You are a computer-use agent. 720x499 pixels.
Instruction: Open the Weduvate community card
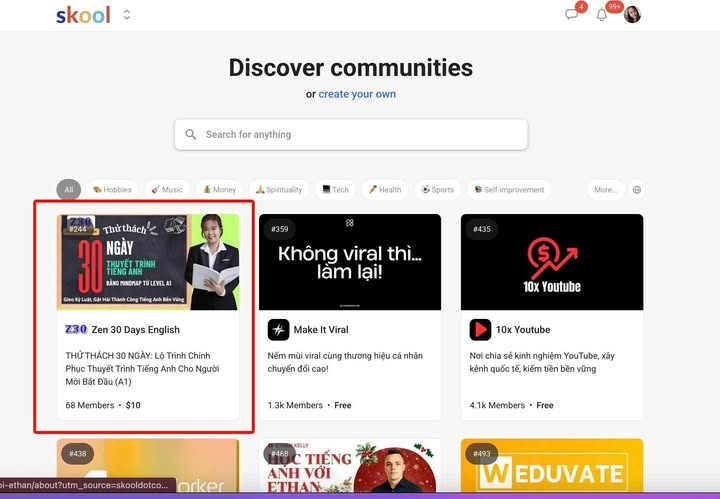pos(552,465)
